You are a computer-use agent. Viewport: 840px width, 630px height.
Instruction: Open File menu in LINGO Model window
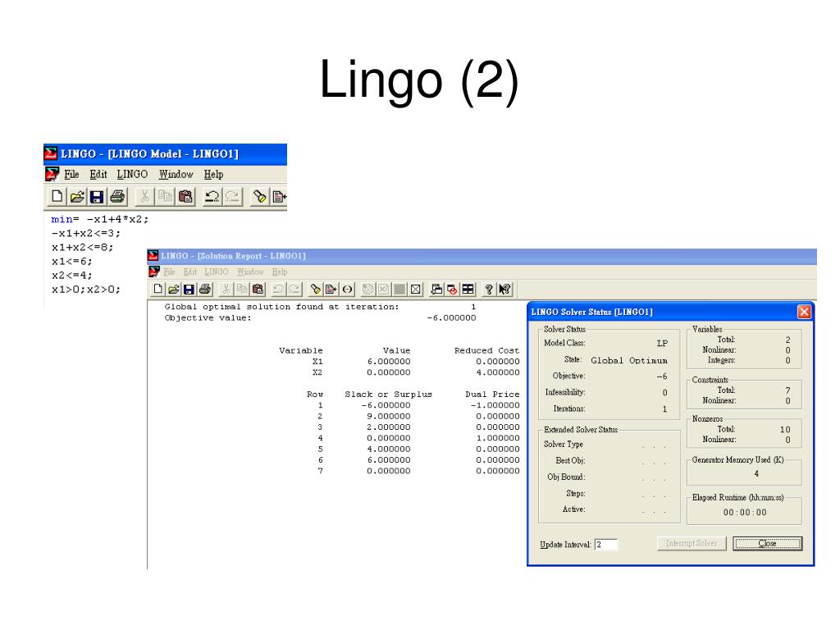pyautogui.click(x=71, y=174)
